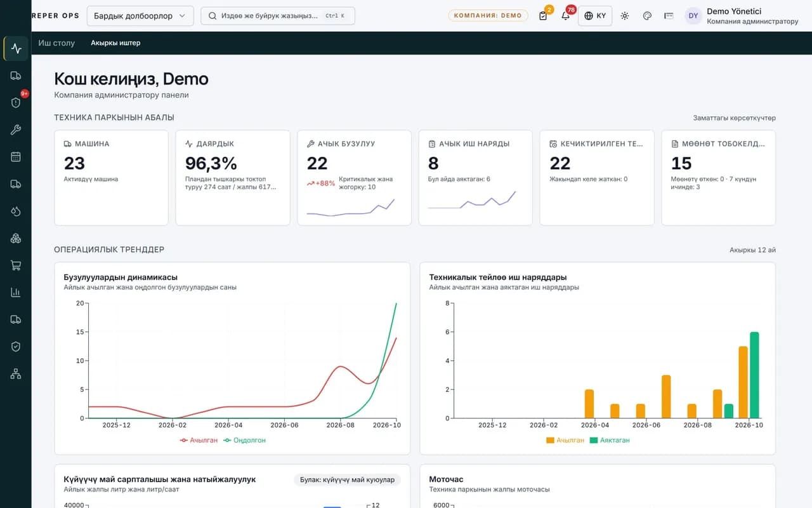Screen dimensions: 812x508
Task: Select the shield checkmark icon in sidebar
Action: 16,346
